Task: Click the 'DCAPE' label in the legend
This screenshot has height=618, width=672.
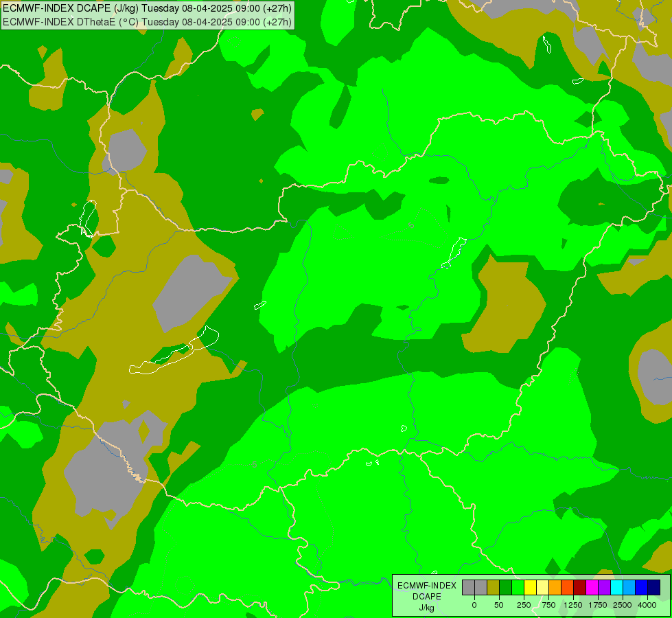Action: tap(427, 597)
